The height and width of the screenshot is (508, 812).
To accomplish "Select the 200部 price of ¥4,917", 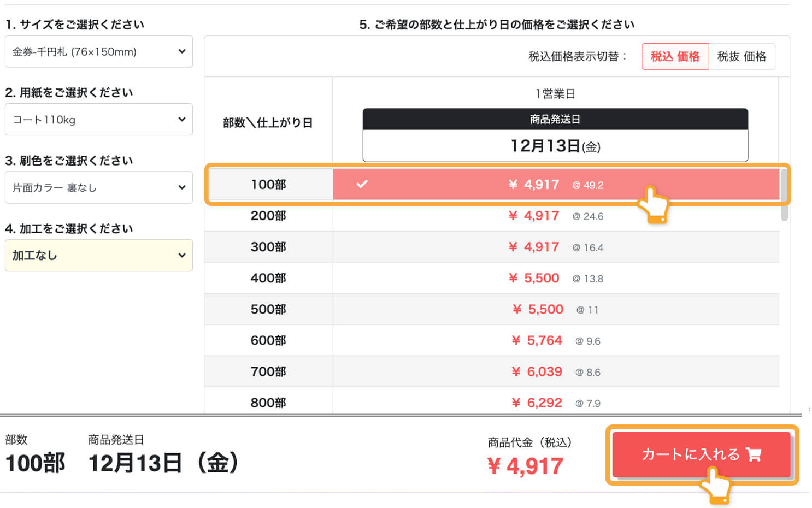I will (x=534, y=216).
